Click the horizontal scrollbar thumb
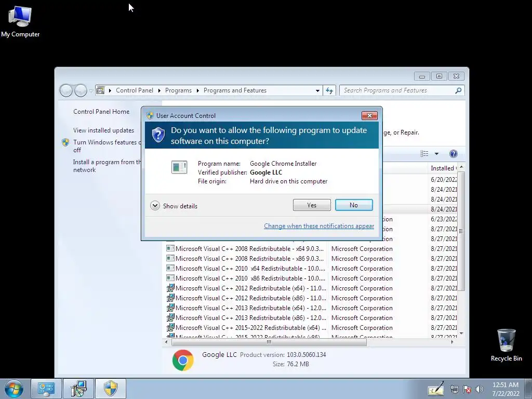The width and height of the screenshot is (532, 399). coord(269,342)
